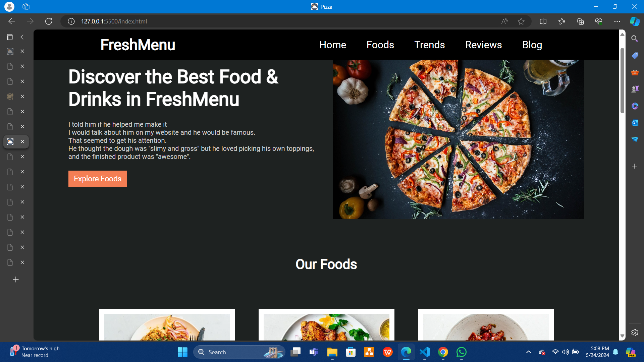Open Copilot icon in toolbar
The height and width of the screenshot is (362, 644).
coord(635,21)
